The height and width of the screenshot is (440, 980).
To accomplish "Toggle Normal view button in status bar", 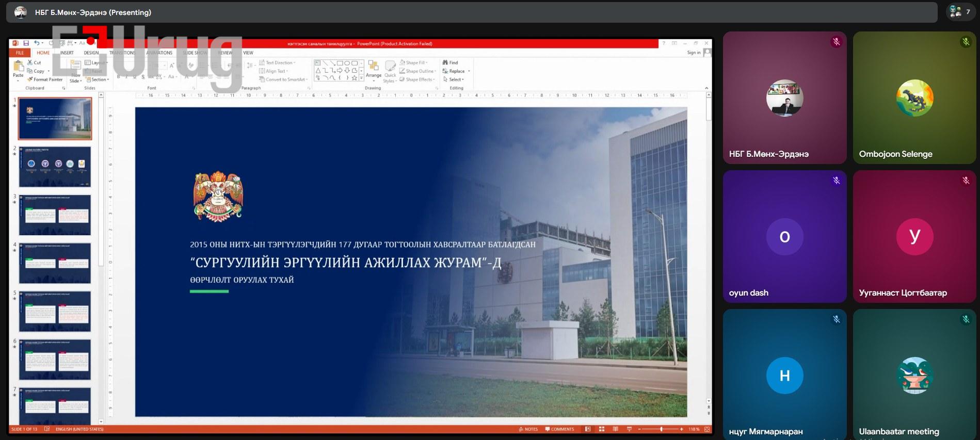I will click(588, 429).
